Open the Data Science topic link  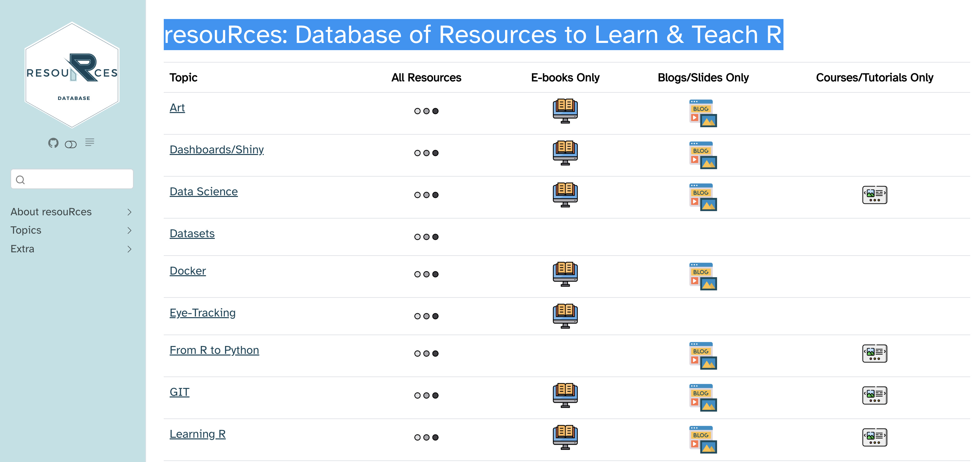203,191
